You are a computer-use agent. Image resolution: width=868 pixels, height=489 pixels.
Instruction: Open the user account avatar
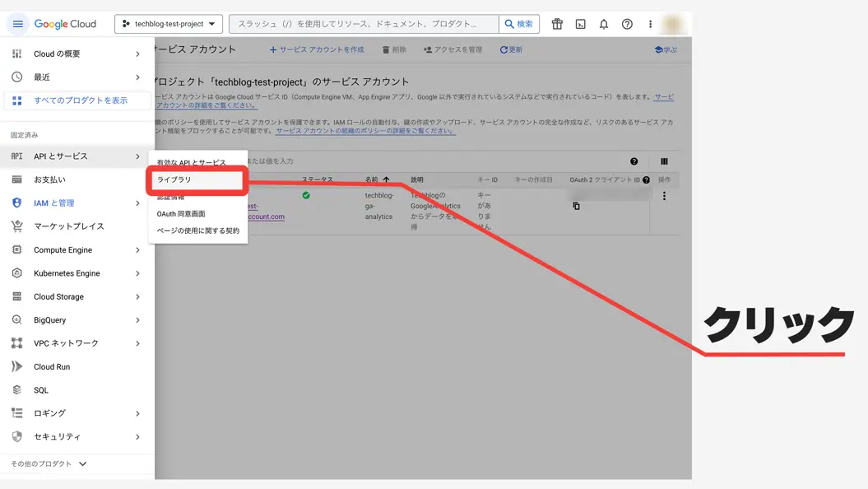point(672,24)
